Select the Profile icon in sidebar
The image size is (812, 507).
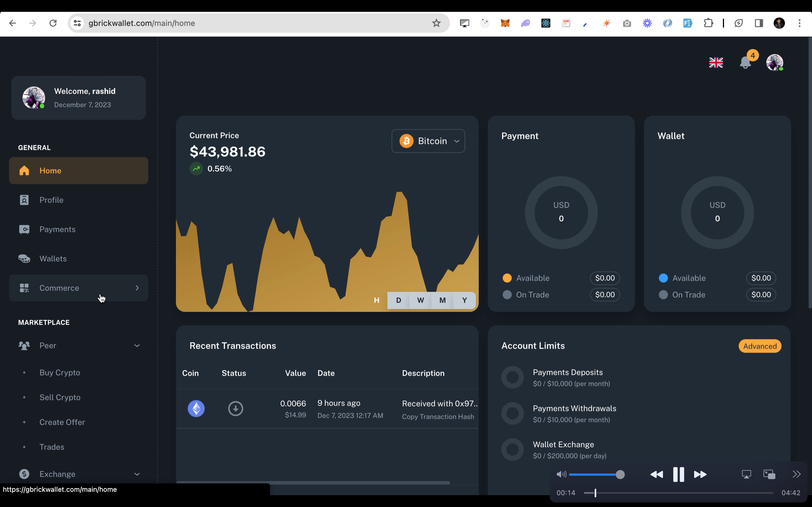click(x=24, y=199)
